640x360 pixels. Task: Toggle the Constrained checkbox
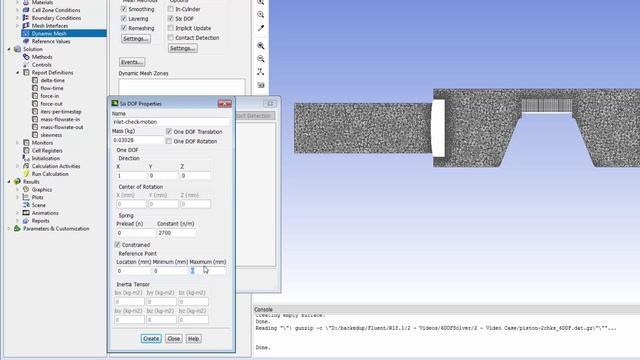pos(118,244)
